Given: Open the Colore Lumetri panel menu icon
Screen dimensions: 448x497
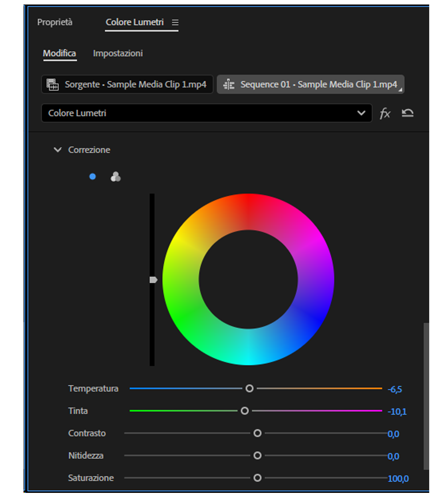Looking at the screenshot, I should [x=175, y=22].
